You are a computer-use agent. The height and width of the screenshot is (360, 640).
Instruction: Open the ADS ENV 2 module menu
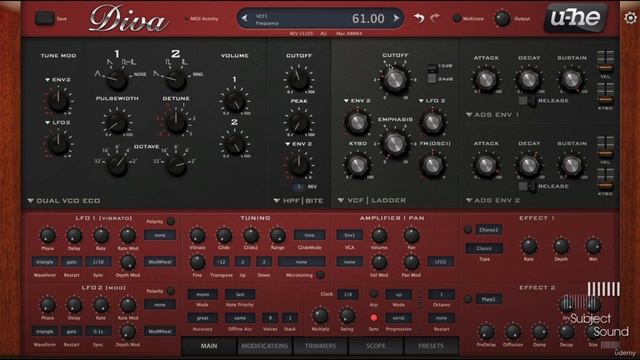(x=493, y=200)
